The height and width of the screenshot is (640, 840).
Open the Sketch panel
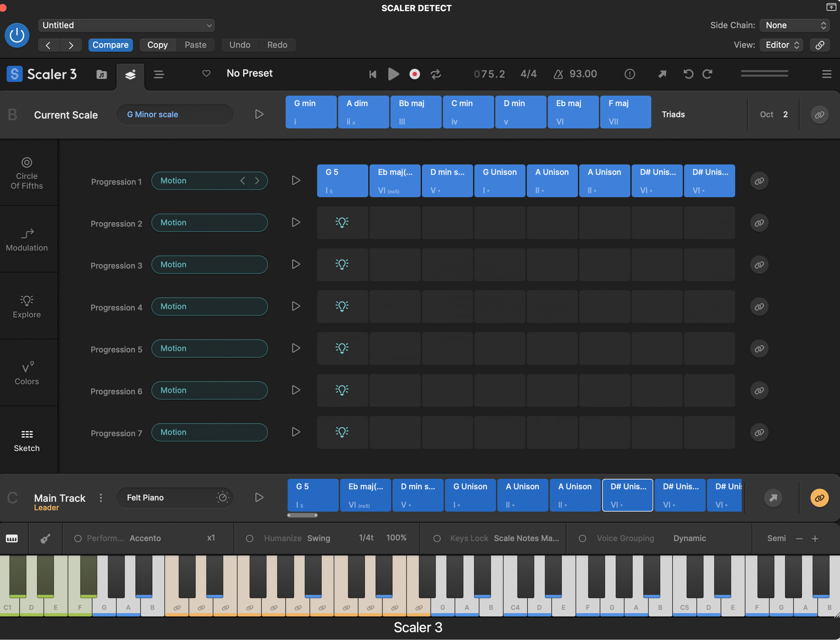click(x=27, y=439)
